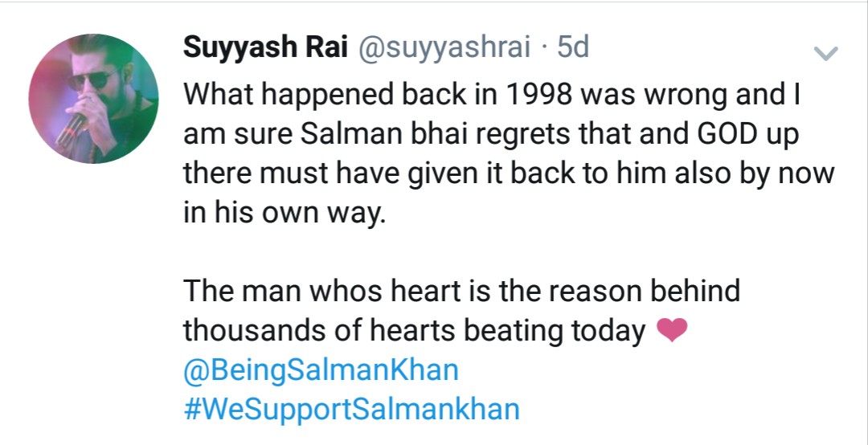The height and width of the screenshot is (445, 868).
Task: Click the #WeSupportSalmankhan hashtag
Action: [351, 410]
